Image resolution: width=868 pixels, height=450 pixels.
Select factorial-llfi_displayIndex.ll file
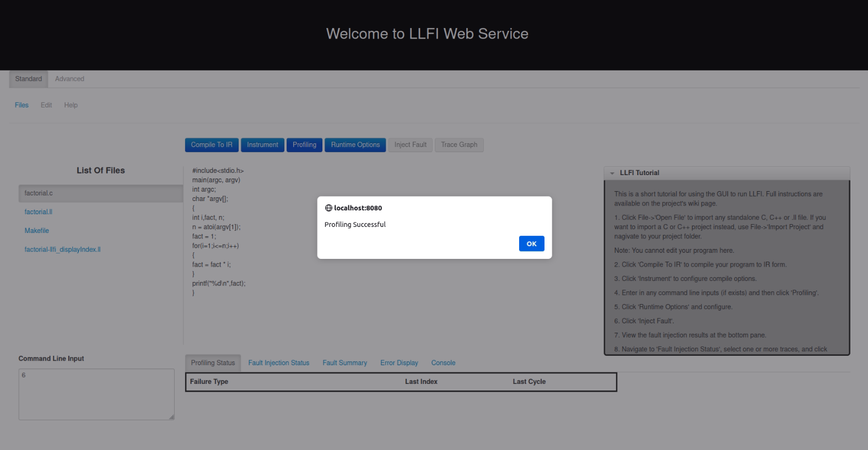[x=62, y=250]
